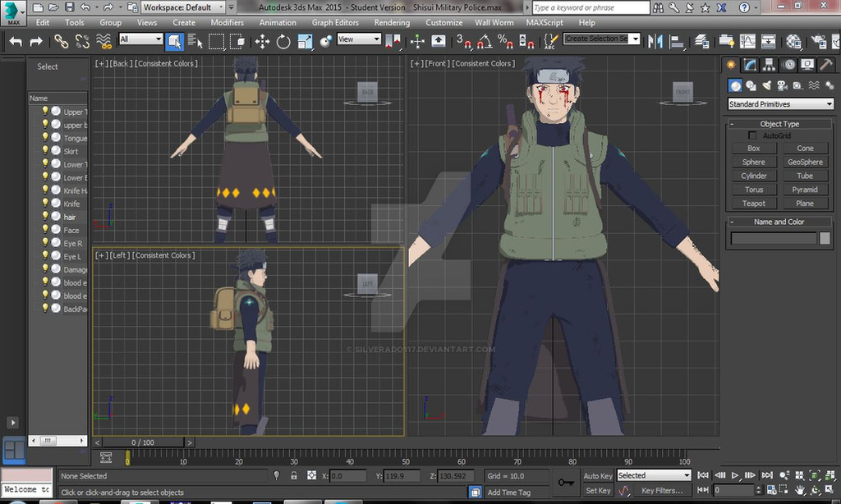The height and width of the screenshot is (504, 841).
Task: Switch to the Hierarchy command panel tab
Action: 769,65
